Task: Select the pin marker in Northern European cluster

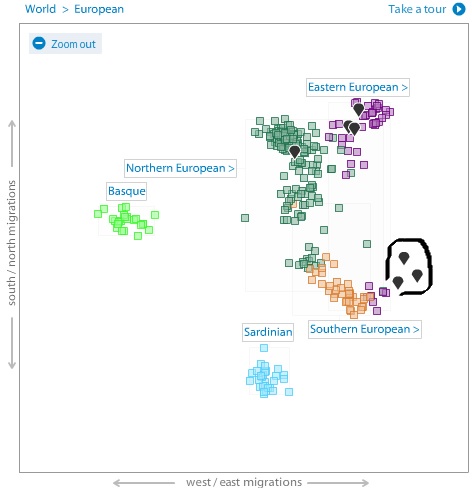Action: pos(294,152)
